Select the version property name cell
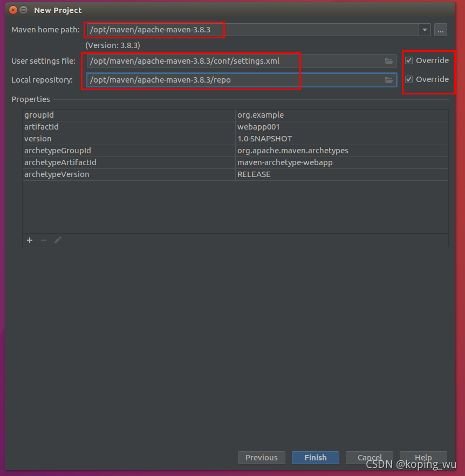 (129, 139)
